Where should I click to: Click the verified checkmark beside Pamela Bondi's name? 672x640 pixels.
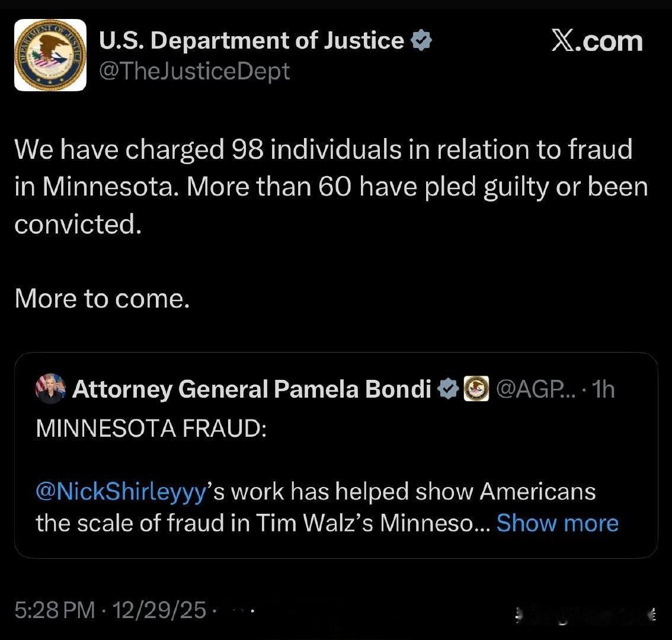click(447, 389)
